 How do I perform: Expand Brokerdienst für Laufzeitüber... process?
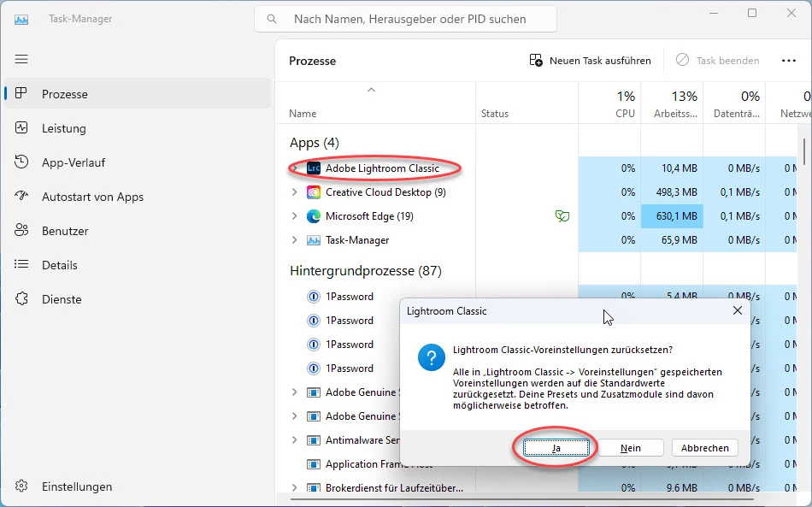pos(294,487)
